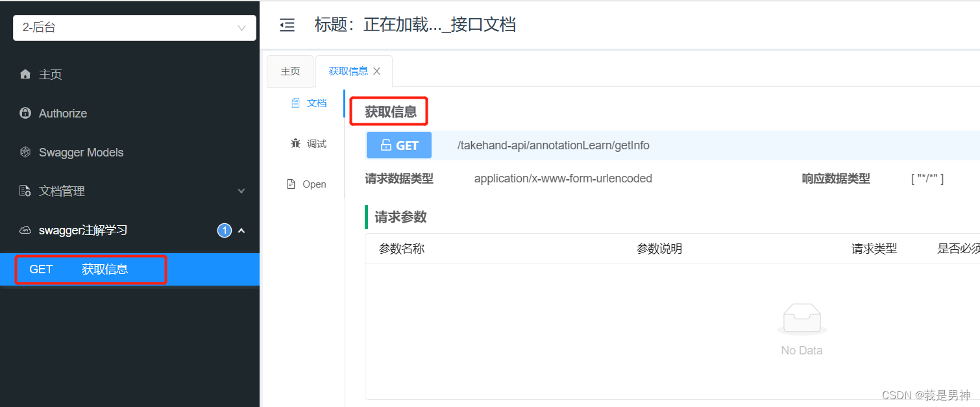Click the notification badge showing 1
980x407 pixels.
pyautogui.click(x=224, y=230)
